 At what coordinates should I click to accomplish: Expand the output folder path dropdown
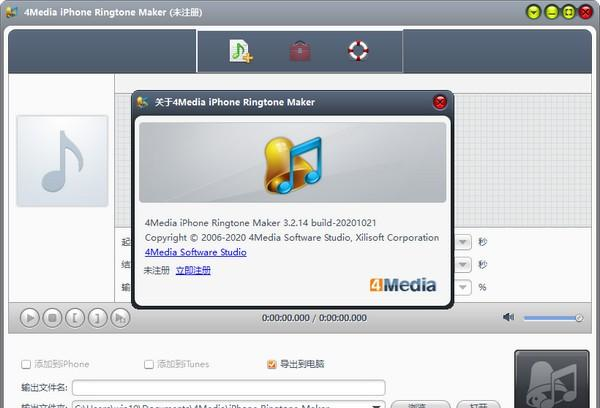tap(377, 405)
